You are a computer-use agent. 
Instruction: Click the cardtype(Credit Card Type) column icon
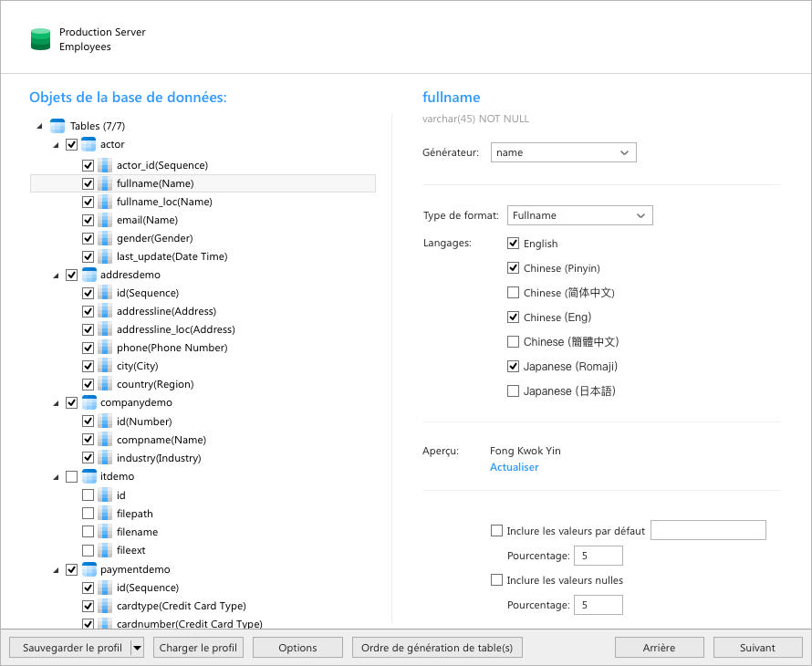click(105, 606)
